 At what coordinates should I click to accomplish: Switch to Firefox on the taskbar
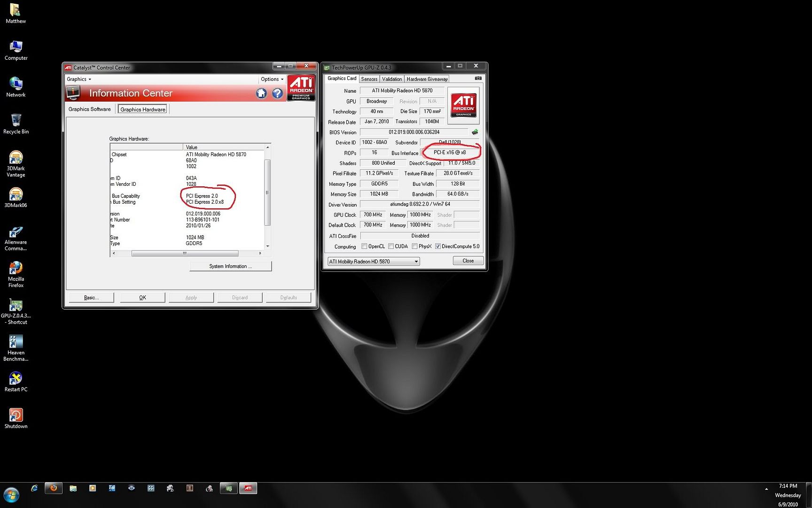coord(54,488)
